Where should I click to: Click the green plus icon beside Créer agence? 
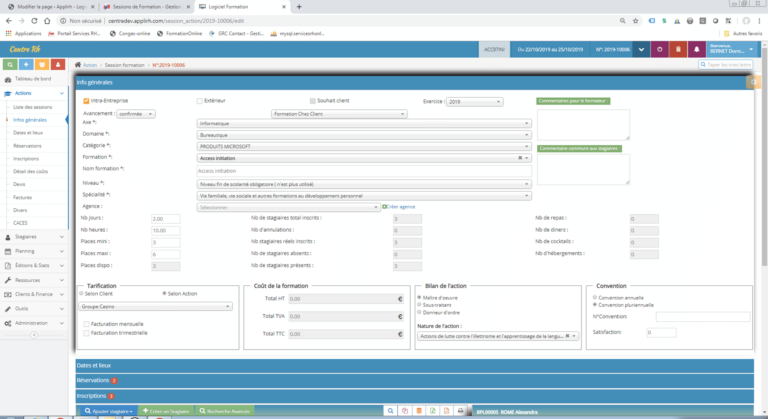[x=384, y=206]
